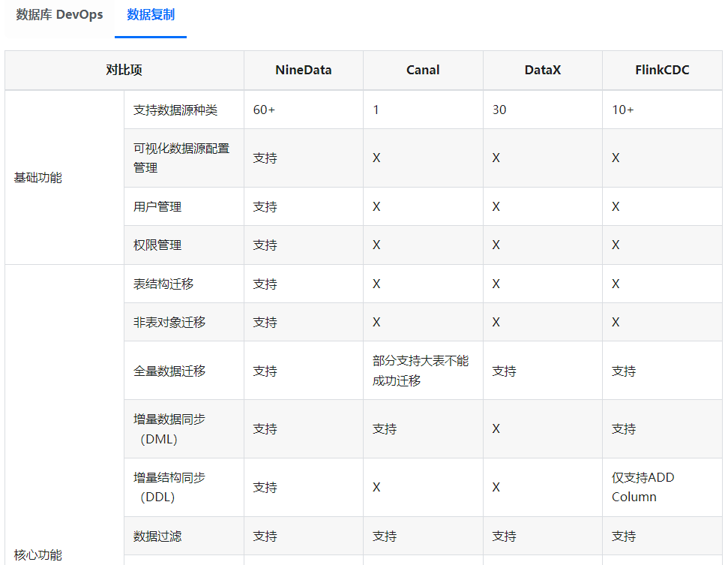
Task: Click the 核心功能 category cell
Action: coord(37,554)
